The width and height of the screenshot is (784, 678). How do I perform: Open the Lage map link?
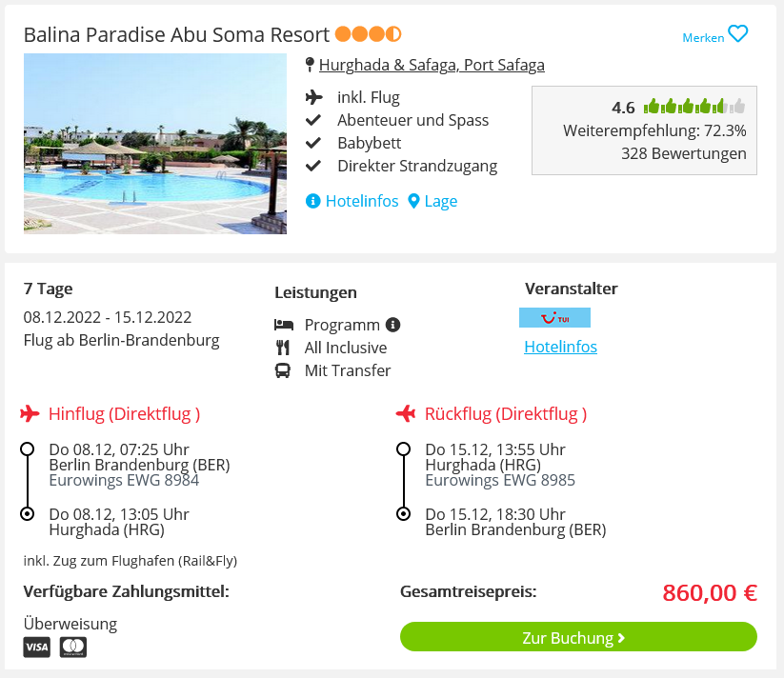pyautogui.click(x=433, y=201)
